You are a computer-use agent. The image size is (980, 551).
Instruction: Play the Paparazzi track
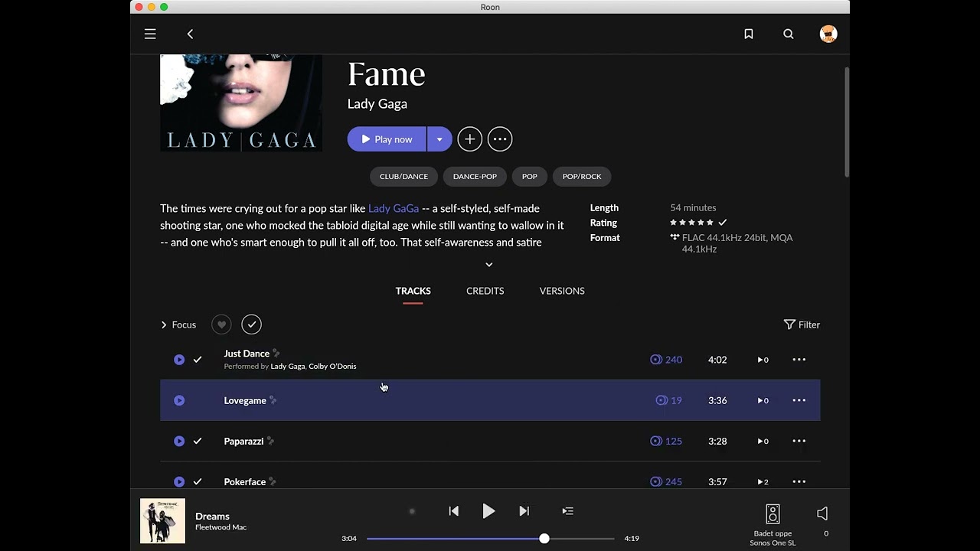[x=179, y=441]
